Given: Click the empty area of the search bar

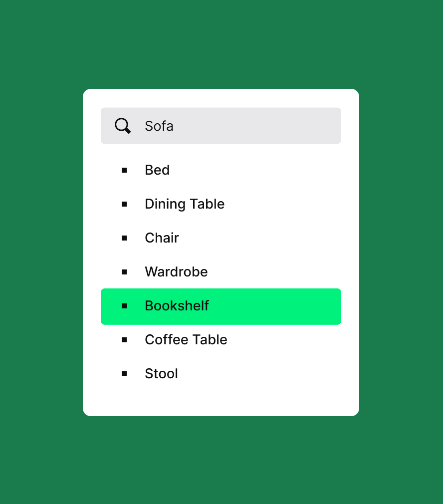Looking at the screenshot, I should point(257,126).
